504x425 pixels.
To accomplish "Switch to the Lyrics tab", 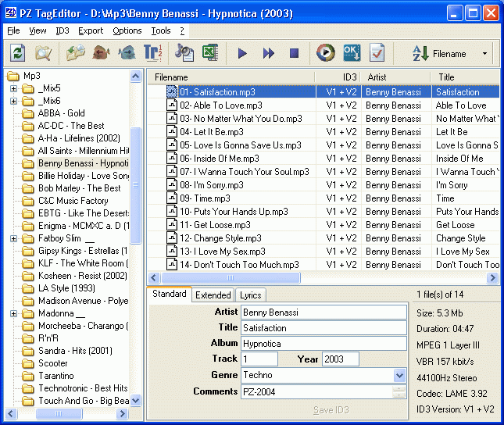I will (x=250, y=295).
